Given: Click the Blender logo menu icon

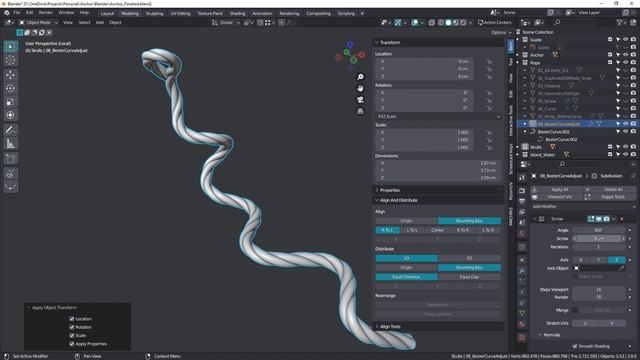Looking at the screenshot, I should tap(7, 13).
